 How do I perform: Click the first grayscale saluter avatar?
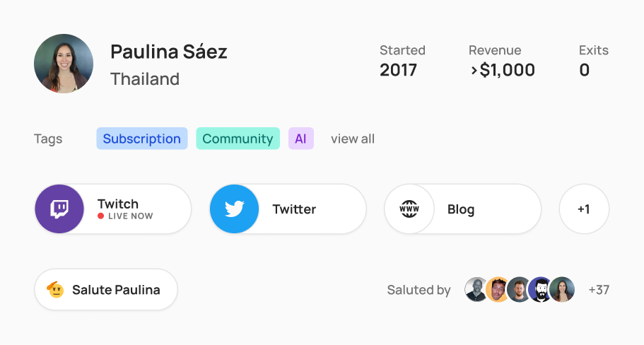[476, 290]
